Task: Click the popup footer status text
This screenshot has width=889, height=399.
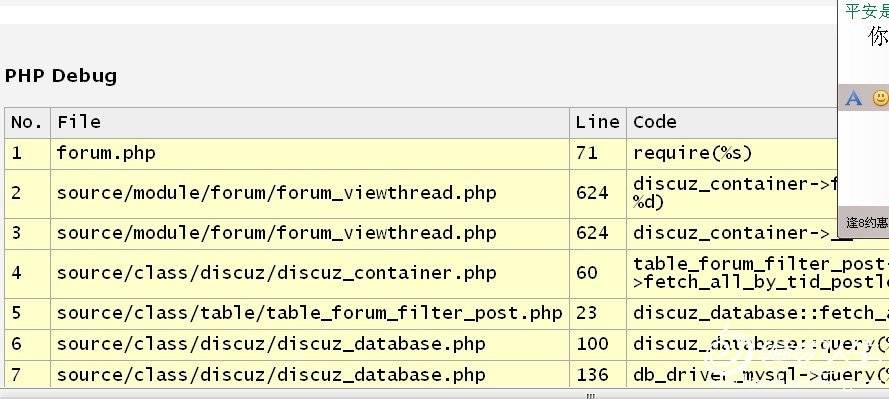Action: [867, 223]
